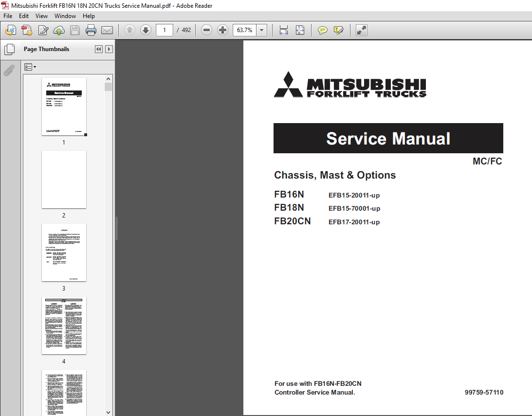Image resolution: width=532 pixels, height=416 pixels.
Task: Click thumbnails scrollbar down arrow
Action: 108,412
